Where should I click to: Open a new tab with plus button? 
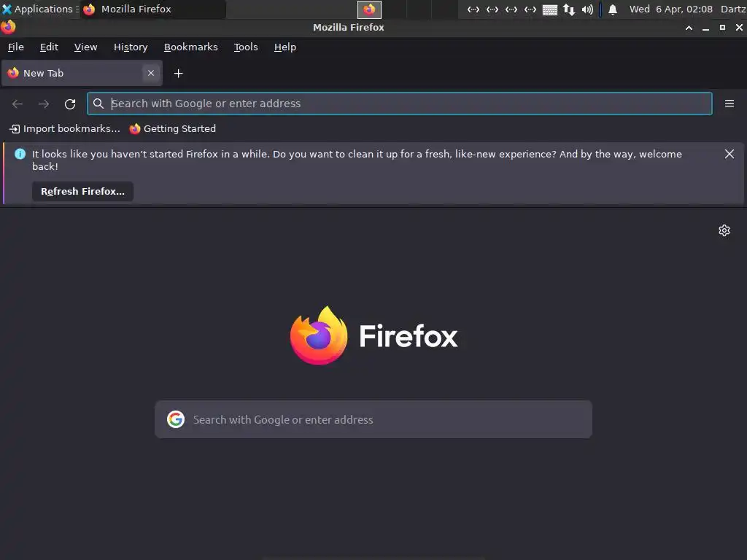[178, 74]
